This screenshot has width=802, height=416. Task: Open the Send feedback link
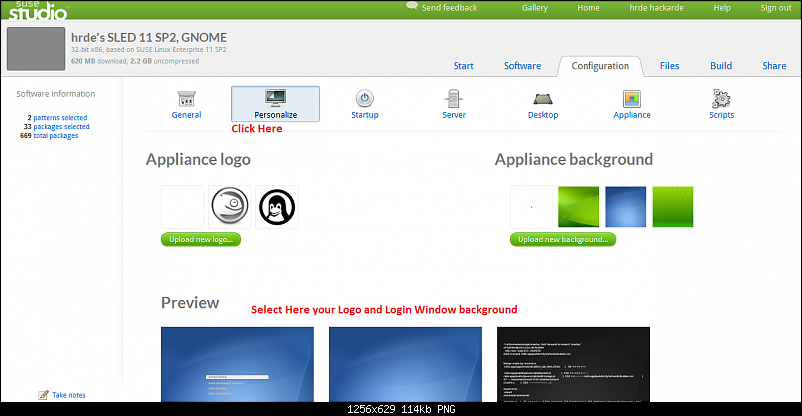[x=448, y=8]
